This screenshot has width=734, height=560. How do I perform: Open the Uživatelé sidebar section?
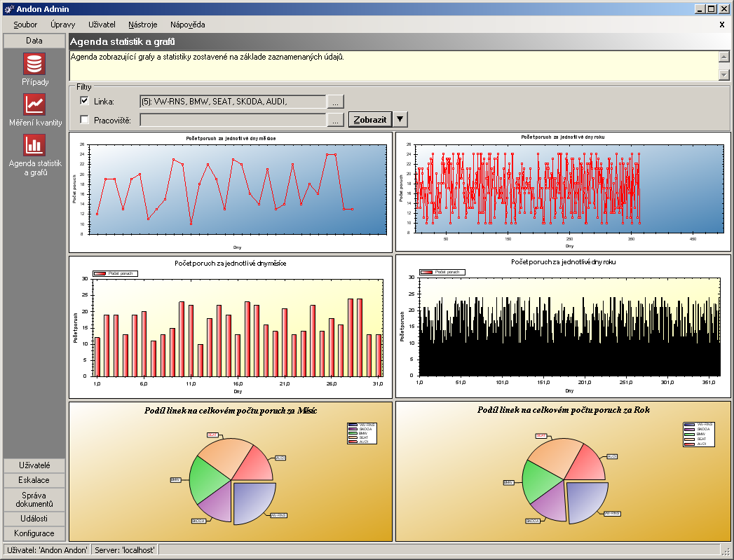pyautogui.click(x=34, y=465)
